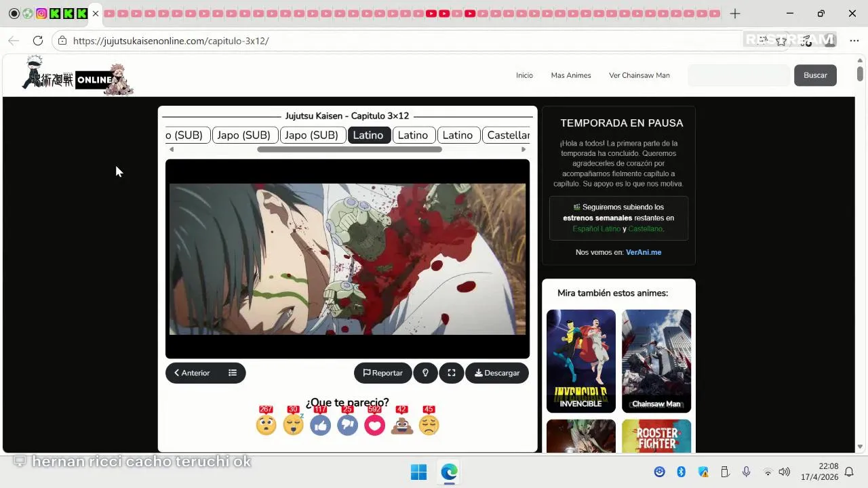The width and height of the screenshot is (868, 488).
Task: Click the microphone tray icon
Action: pos(746,472)
